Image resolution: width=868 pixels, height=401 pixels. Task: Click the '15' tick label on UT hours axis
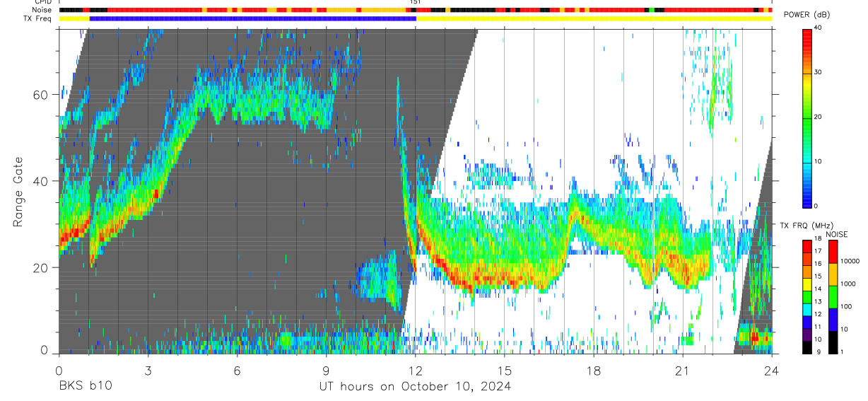coord(504,371)
